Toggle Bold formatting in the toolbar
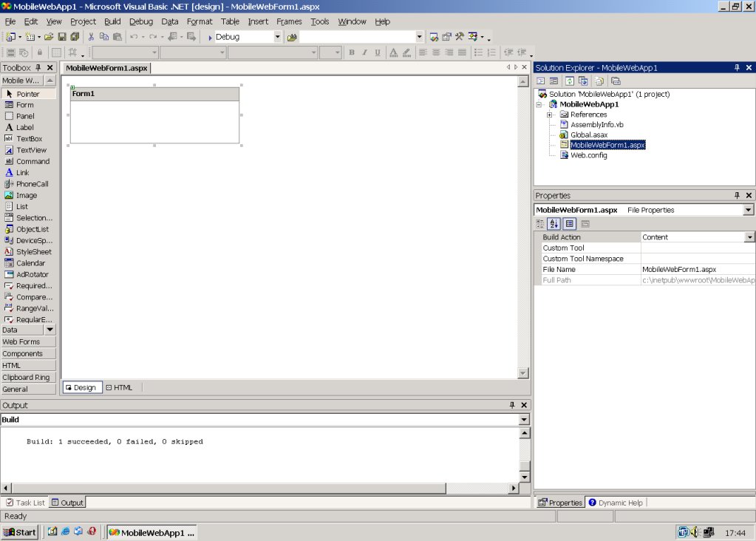Viewport: 756px width, 541px height. (x=352, y=52)
